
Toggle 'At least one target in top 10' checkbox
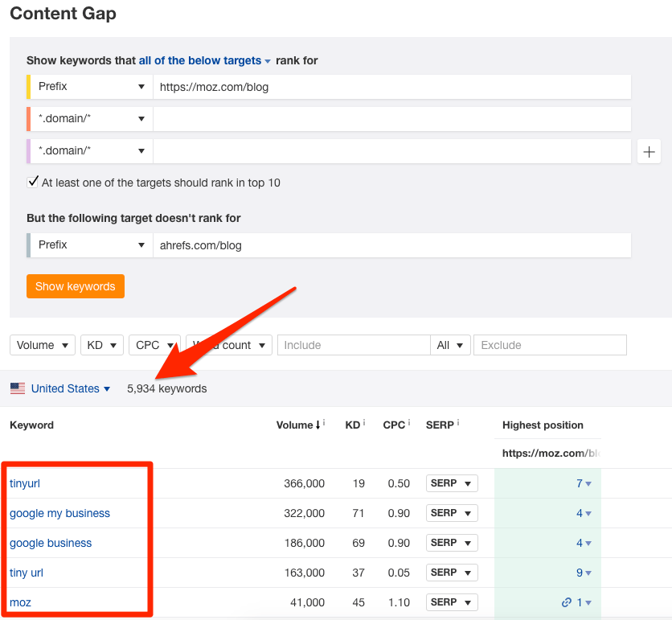tap(33, 183)
